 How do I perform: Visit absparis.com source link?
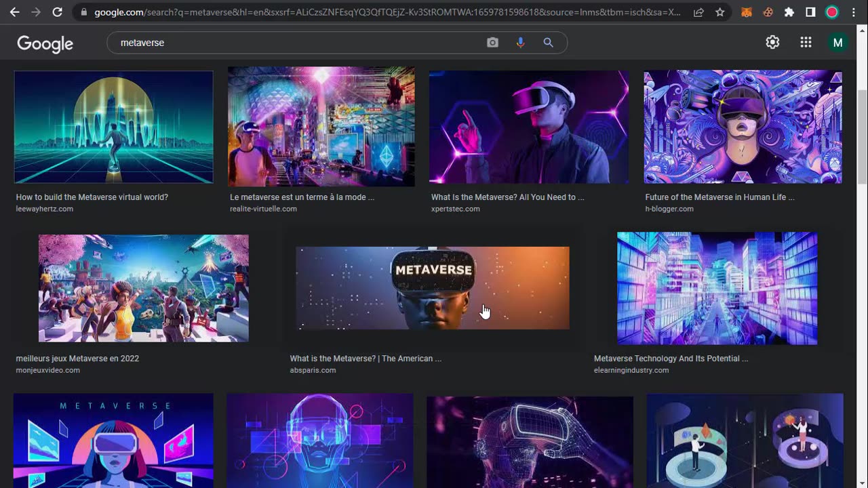pyautogui.click(x=313, y=370)
